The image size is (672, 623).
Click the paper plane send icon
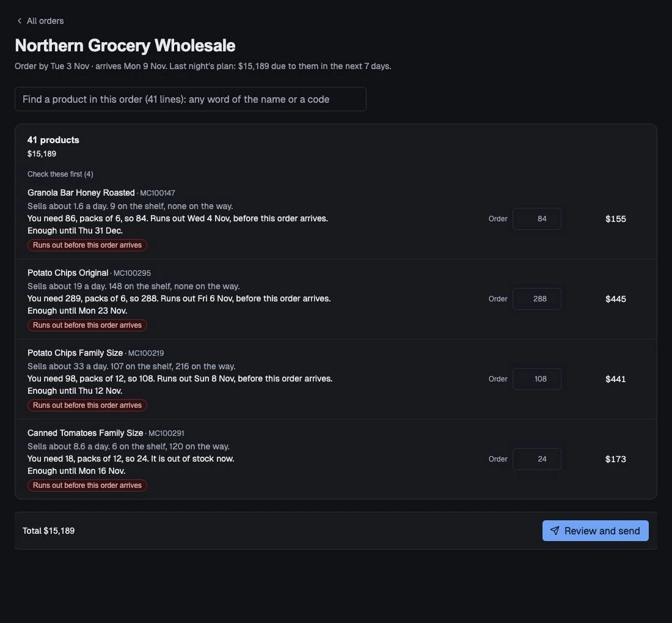tap(555, 531)
